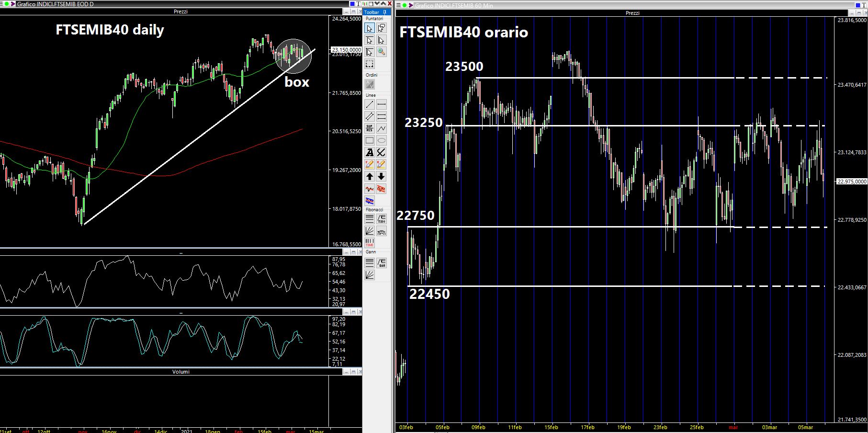Screen dimensions: 868x433
Task: Insert a black up arrow marker
Action: point(370,176)
